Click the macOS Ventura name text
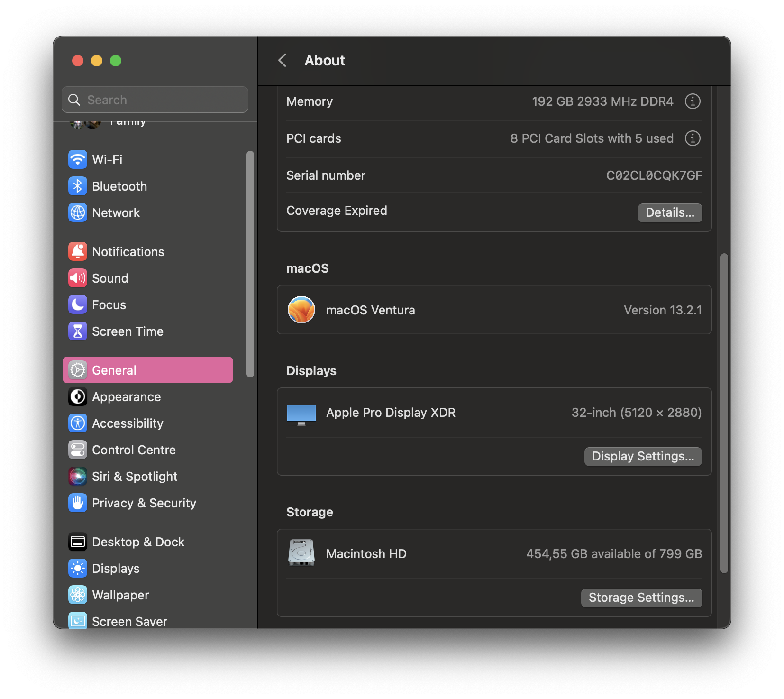Image resolution: width=784 pixels, height=699 pixels. click(371, 310)
